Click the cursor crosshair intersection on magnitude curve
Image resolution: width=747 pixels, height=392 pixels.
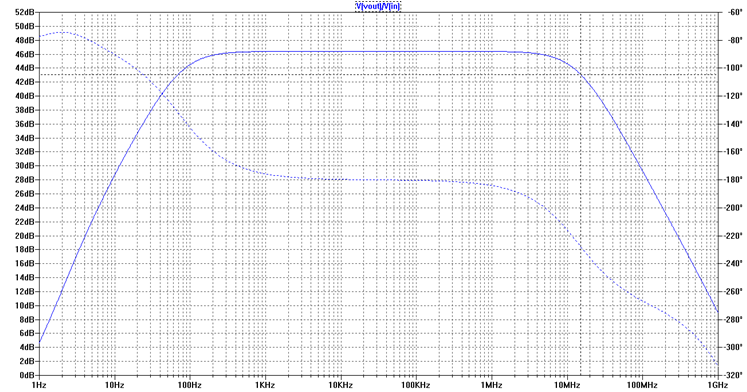(581, 74)
